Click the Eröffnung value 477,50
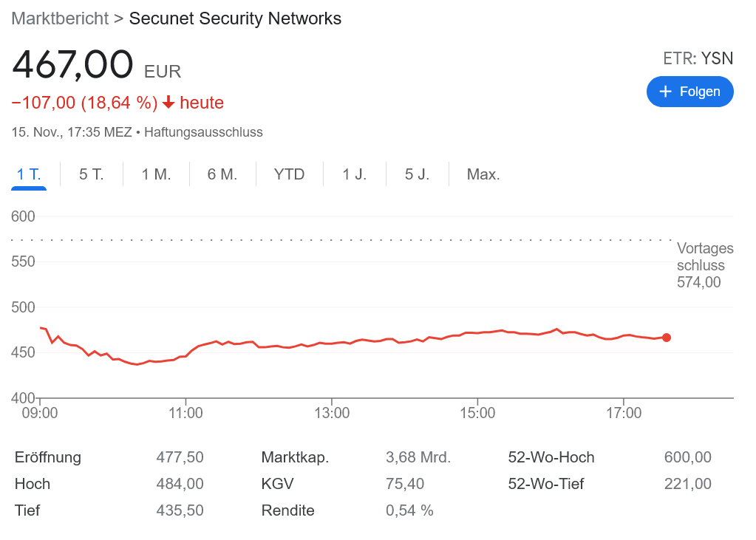The height and width of the screenshot is (540, 756). click(x=181, y=457)
